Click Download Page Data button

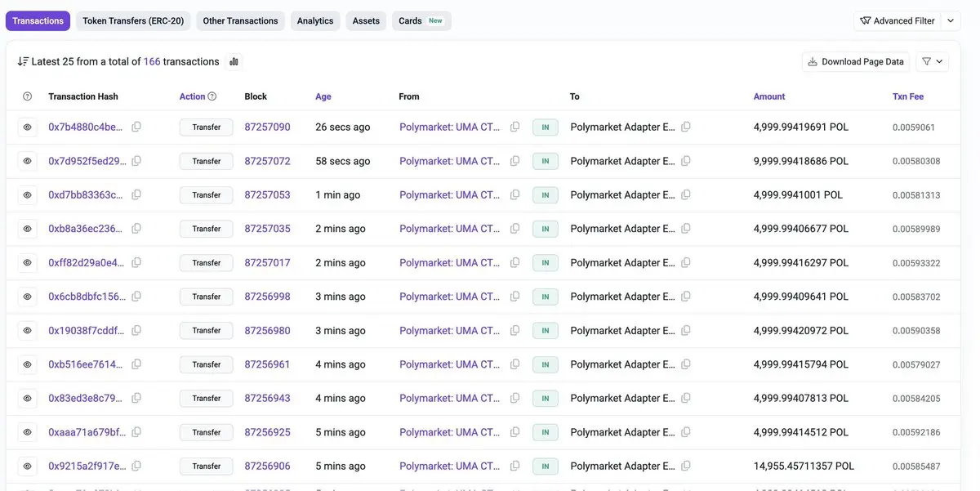tap(856, 61)
